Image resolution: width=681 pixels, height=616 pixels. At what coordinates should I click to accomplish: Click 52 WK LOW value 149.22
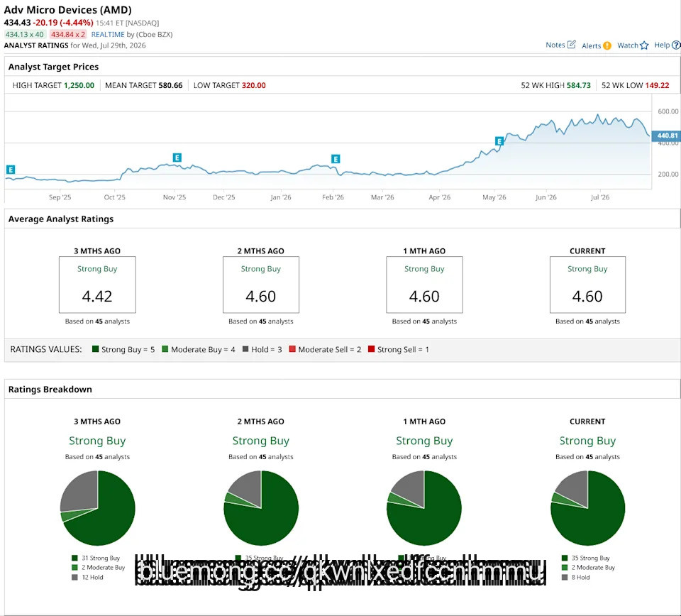coord(657,85)
